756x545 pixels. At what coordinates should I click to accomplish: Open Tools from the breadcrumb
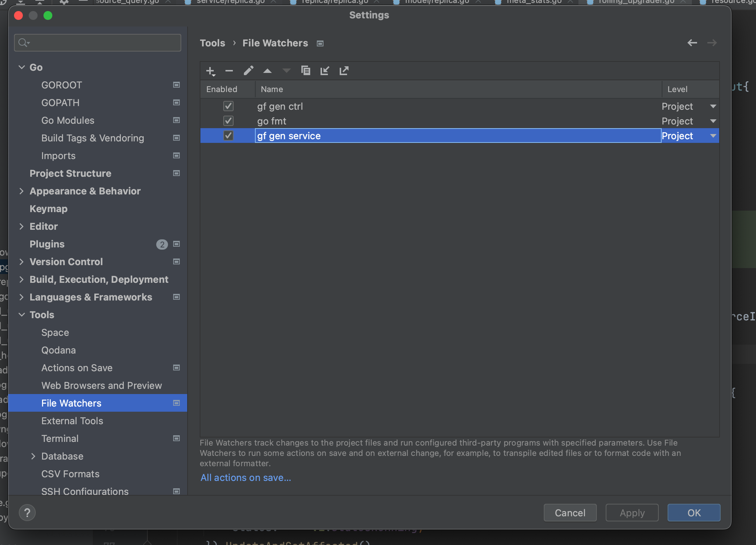pyautogui.click(x=213, y=43)
